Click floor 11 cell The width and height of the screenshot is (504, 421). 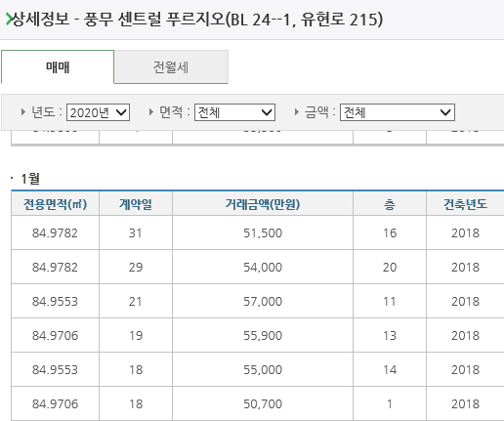click(x=390, y=302)
